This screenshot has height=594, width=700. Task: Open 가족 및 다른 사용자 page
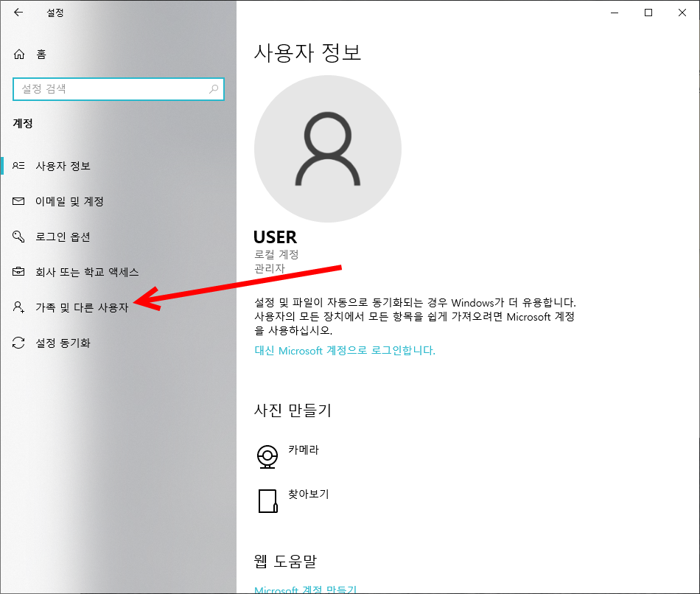tap(82, 307)
